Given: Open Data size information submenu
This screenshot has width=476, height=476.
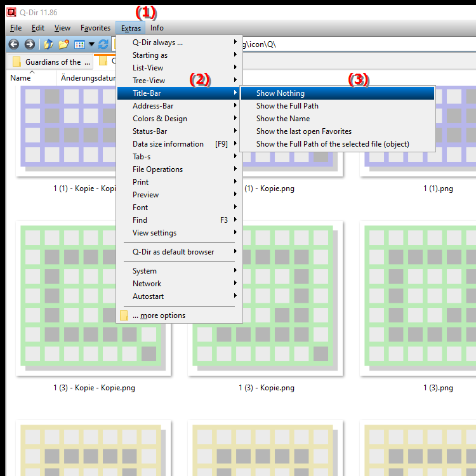Looking at the screenshot, I should (x=180, y=144).
